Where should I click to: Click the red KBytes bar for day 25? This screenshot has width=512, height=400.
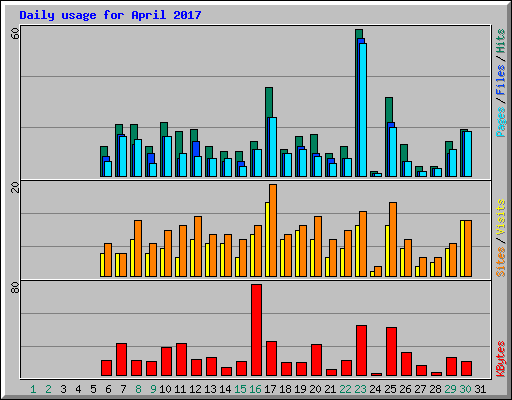391,352
